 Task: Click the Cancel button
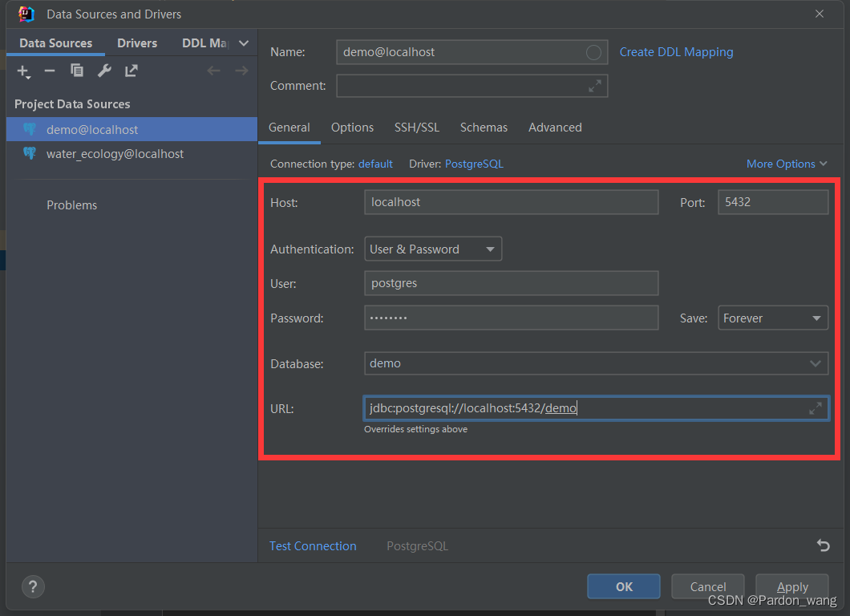707,586
